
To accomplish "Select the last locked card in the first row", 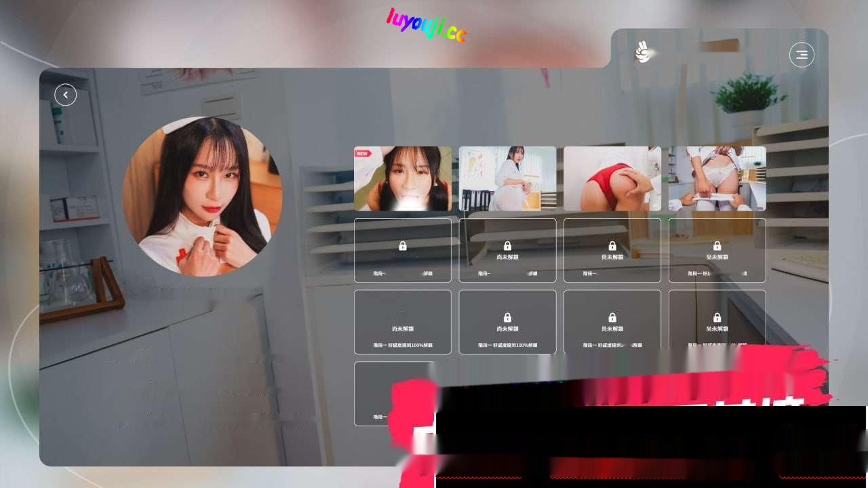I will (x=717, y=250).
